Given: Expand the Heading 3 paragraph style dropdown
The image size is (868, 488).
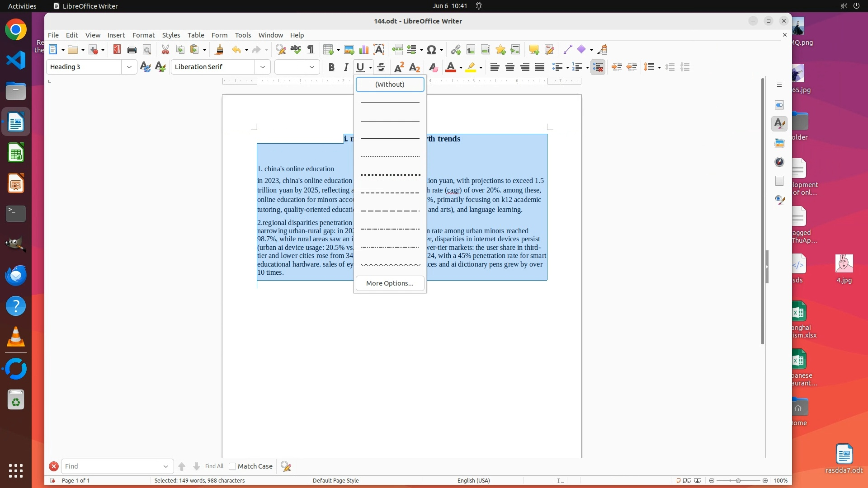Looking at the screenshot, I should [x=129, y=67].
